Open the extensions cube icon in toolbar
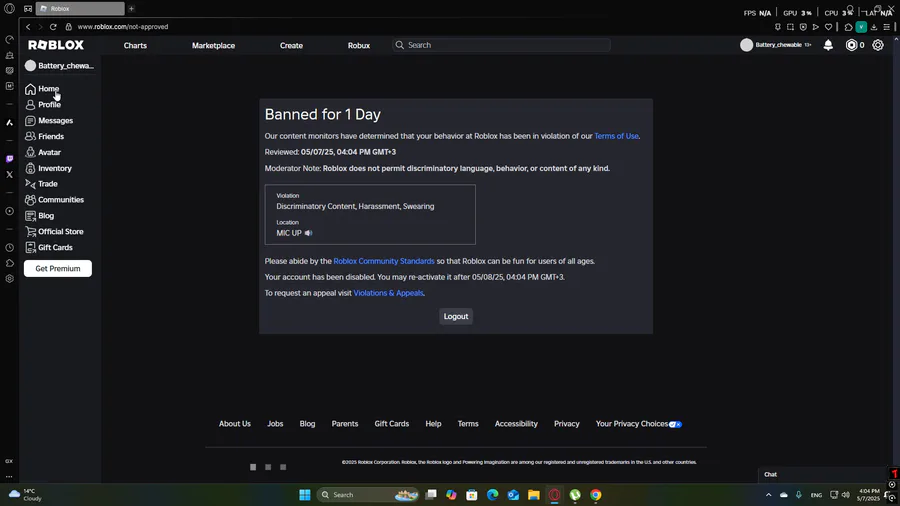The height and width of the screenshot is (506, 900). [x=848, y=27]
